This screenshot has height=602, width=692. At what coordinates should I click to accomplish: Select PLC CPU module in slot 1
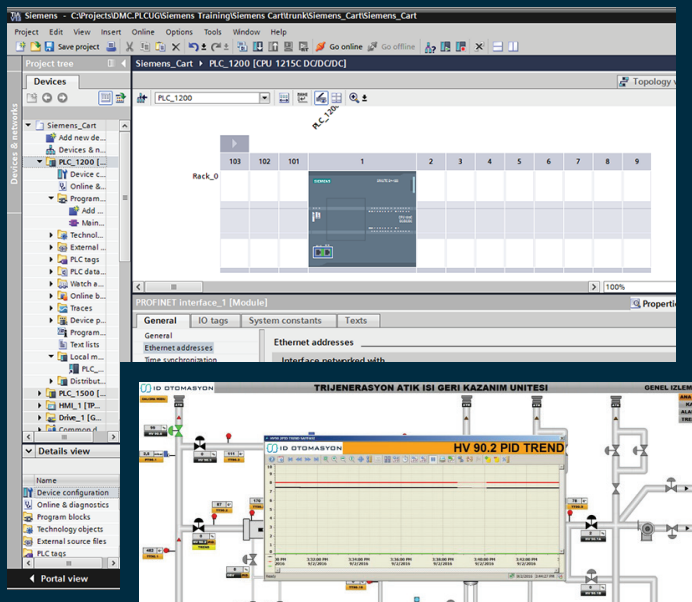click(x=362, y=218)
